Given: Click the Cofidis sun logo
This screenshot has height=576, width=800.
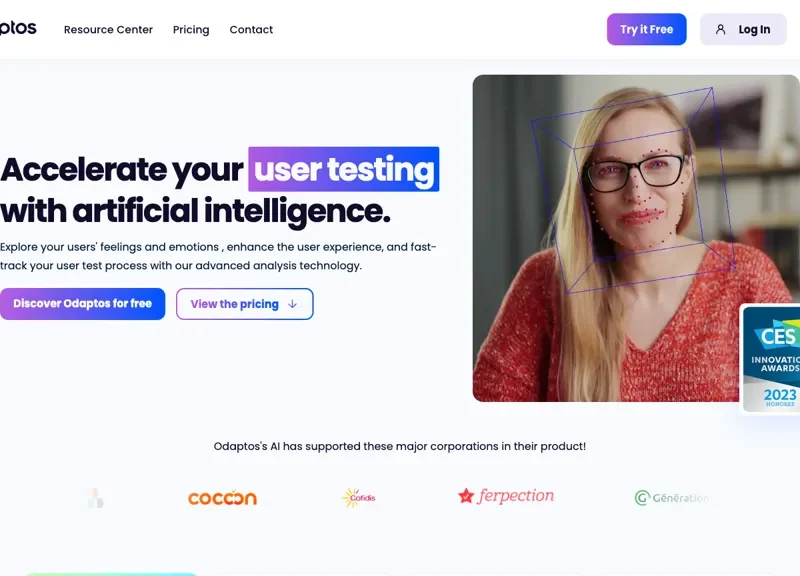Looking at the screenshot, I should coord(358,497).
